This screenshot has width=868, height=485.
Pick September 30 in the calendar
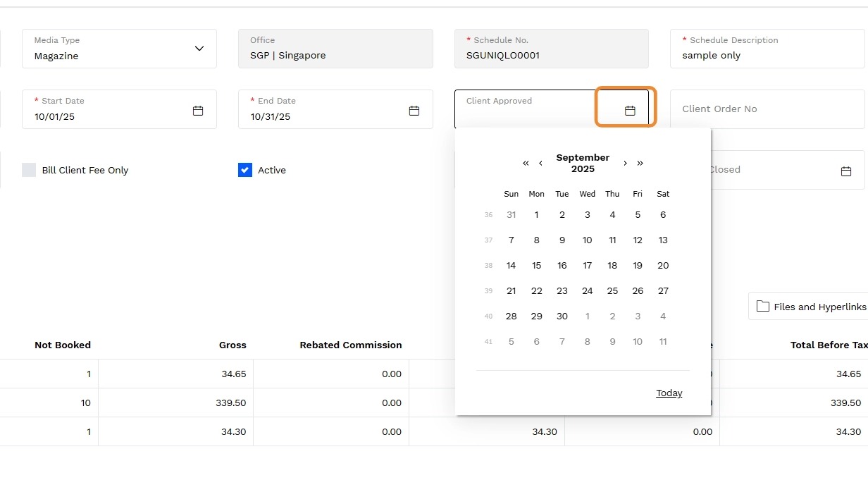562,317
